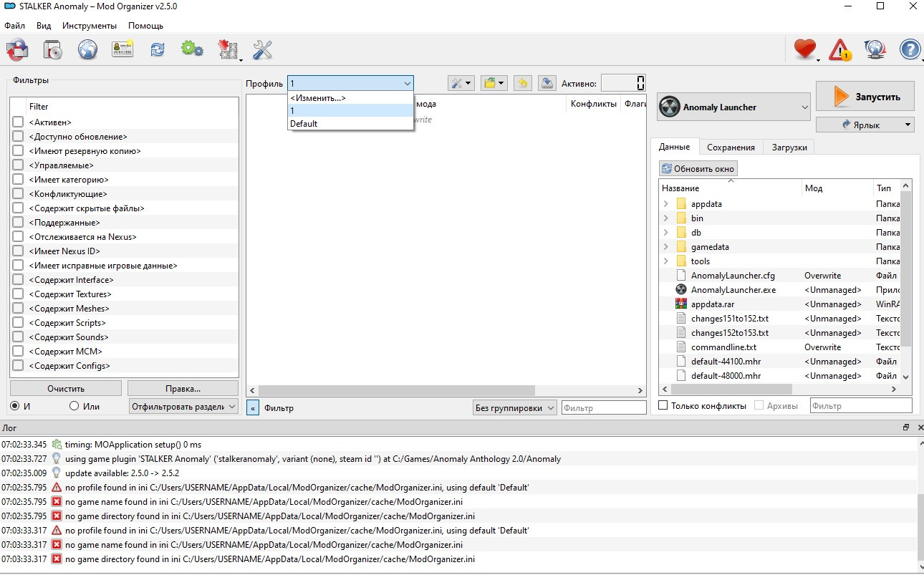Select the Или radio button
This screenshot has width=924, height=575.
point(74,406)
